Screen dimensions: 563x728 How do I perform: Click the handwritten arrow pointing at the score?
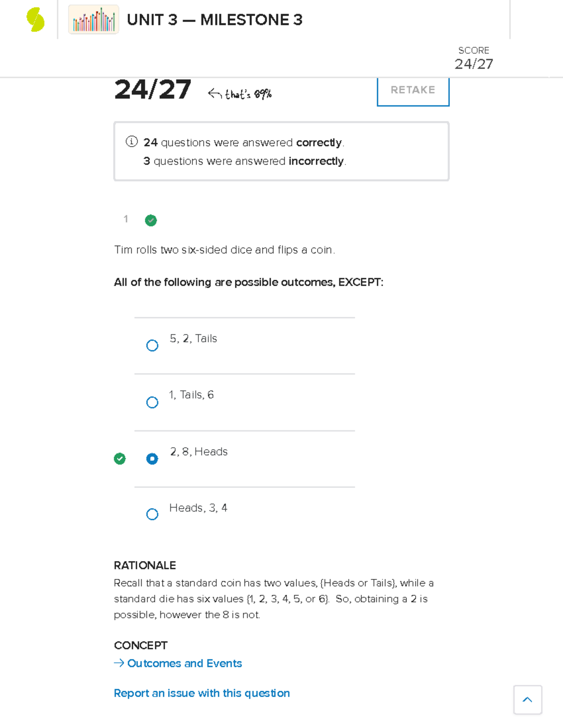pos(215,94)
